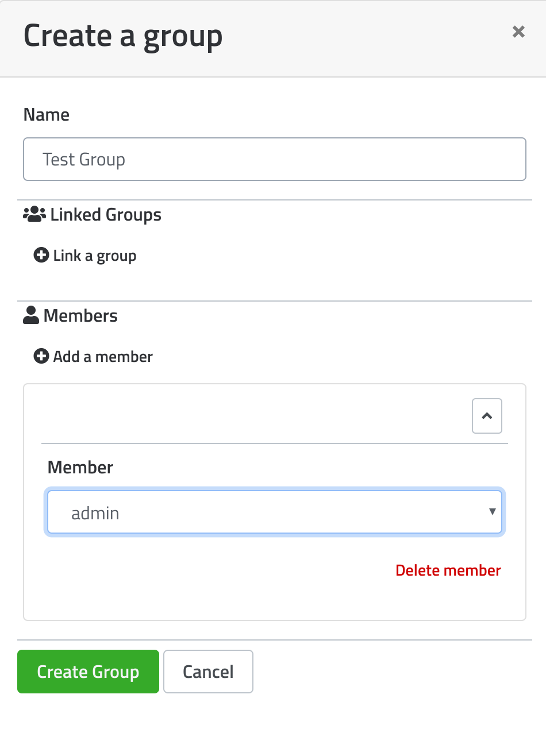Click the Create a group dialog title

pyautogui.click(x=123, y=36)
